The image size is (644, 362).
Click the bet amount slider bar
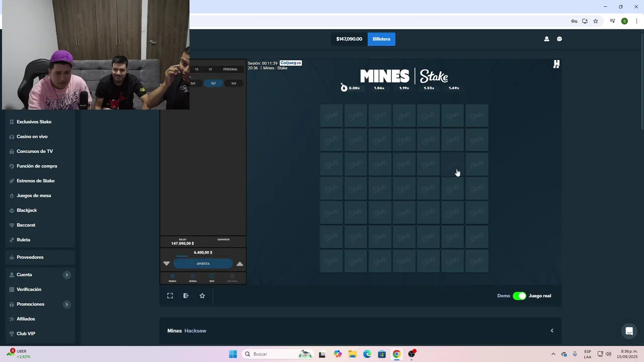tap(203, 256)
